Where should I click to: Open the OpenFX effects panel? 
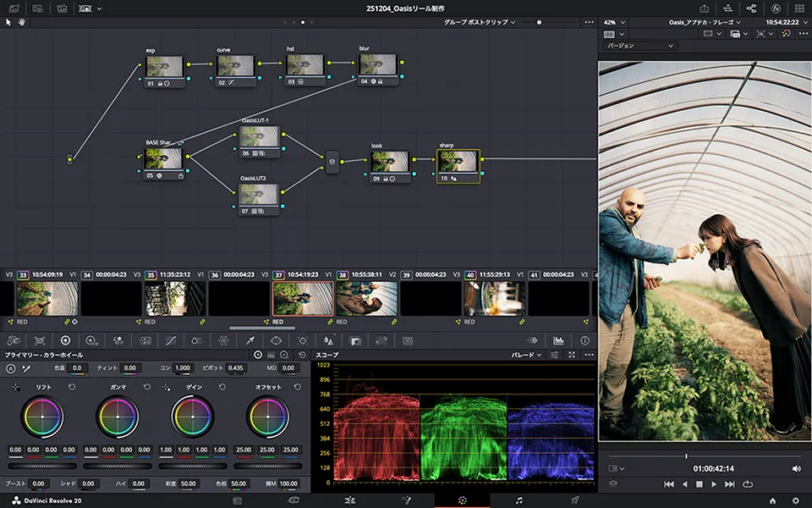click(x=775, y=8)
